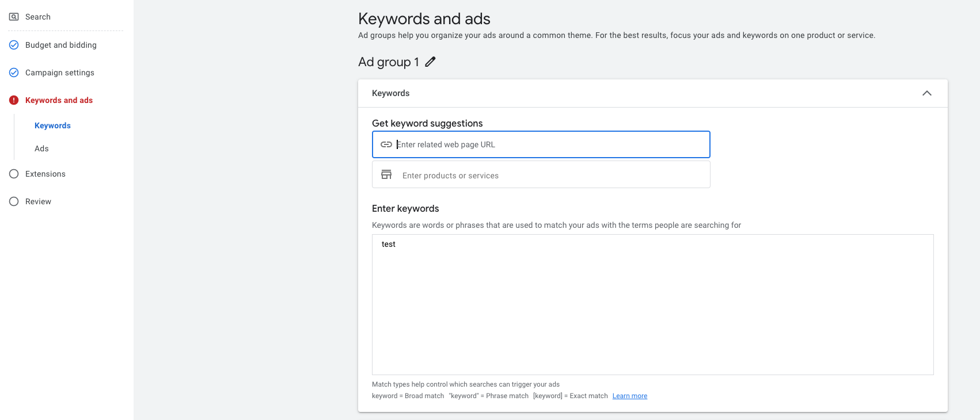Image resolution: width=980 pixels, height=420 pixels.
Task: Click the Budget and bidding checkmark icon
Action: (14, 45)
